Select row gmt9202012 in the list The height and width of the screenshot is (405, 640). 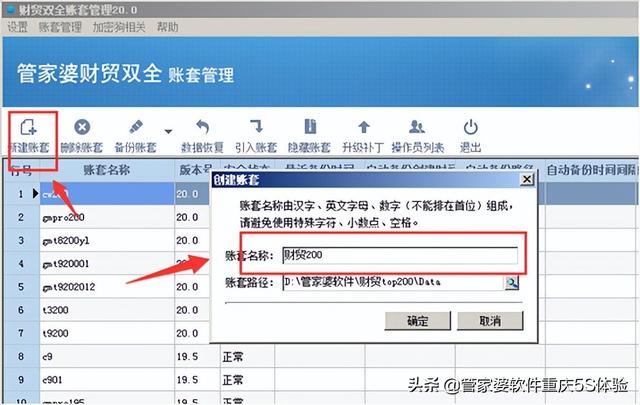pos(107,287)
